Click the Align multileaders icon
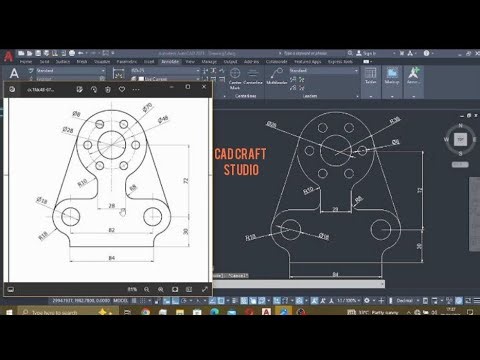 (x=293, y=88)
